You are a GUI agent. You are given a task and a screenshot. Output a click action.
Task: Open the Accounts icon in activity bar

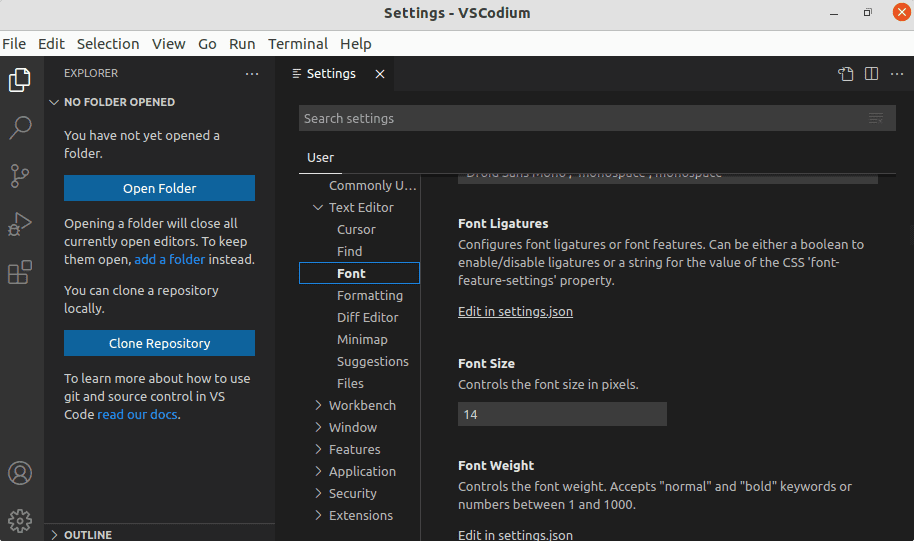click(20, 473)
